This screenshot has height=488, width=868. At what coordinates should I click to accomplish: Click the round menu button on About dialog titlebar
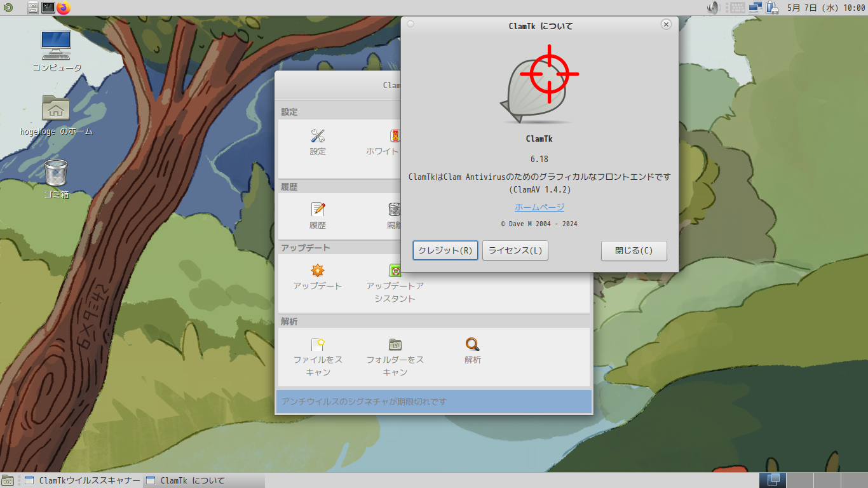tap(410, 24)
